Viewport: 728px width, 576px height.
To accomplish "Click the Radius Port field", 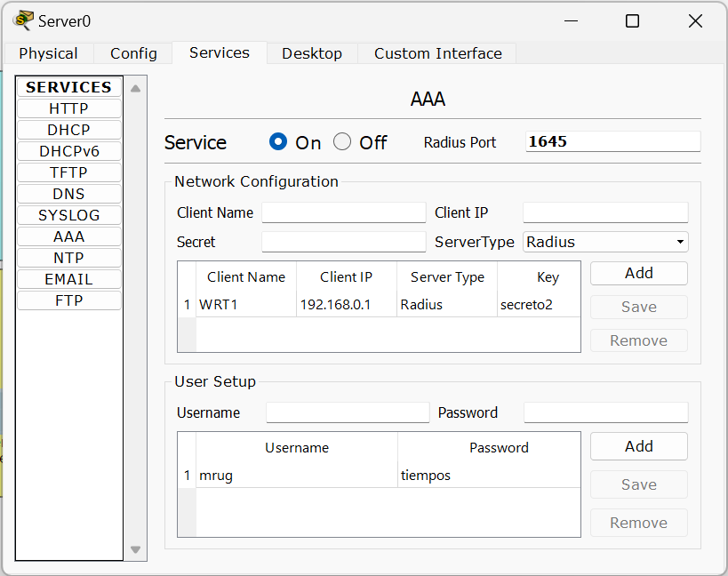I will coord(612,142).
